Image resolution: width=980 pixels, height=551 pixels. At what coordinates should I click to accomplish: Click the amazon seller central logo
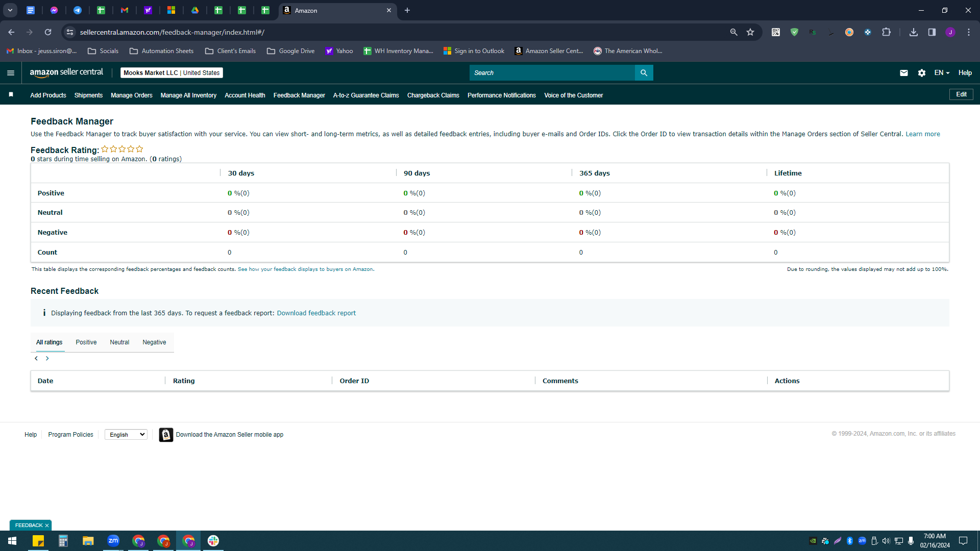(66, 72)
